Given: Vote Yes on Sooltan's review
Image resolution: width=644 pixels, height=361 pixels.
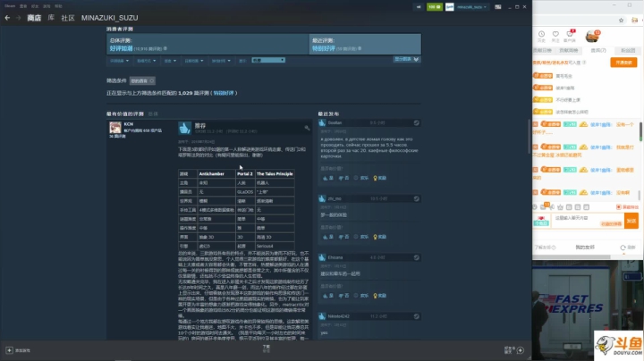Looking at the screenshot, I should 327,178.
